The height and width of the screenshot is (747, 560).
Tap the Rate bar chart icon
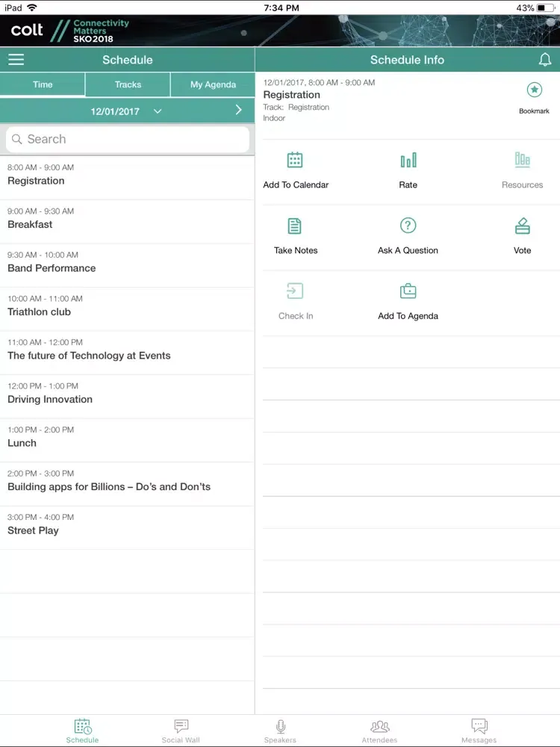[x=408, y=160]
